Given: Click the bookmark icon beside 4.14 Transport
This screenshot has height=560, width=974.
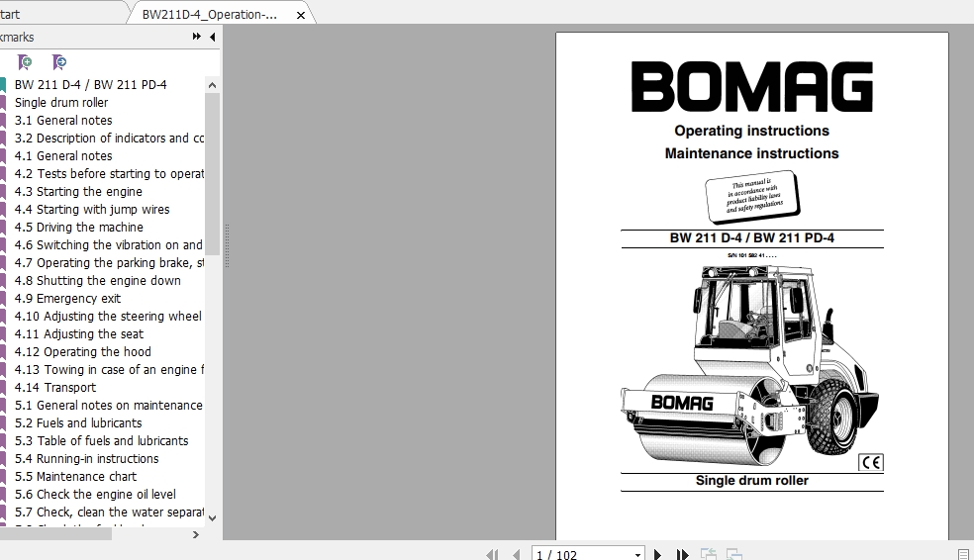Looking at the screenshot, I should (3, 388).
